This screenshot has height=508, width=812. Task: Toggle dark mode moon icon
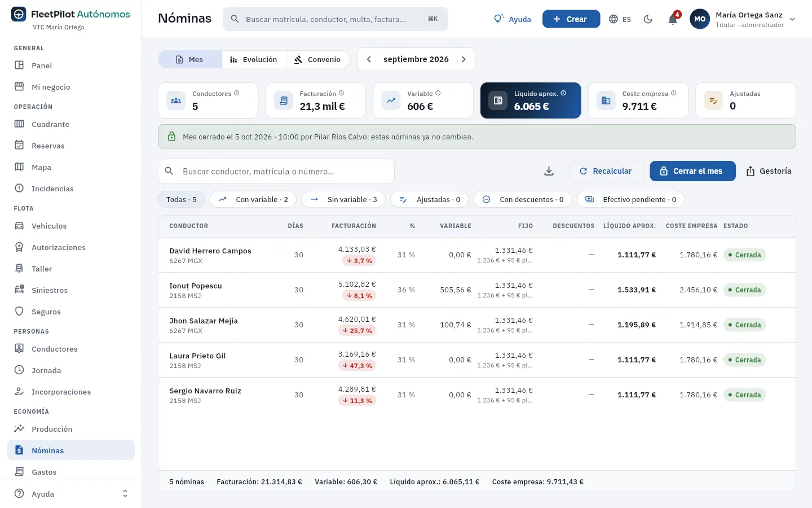[x=648, y=19]
